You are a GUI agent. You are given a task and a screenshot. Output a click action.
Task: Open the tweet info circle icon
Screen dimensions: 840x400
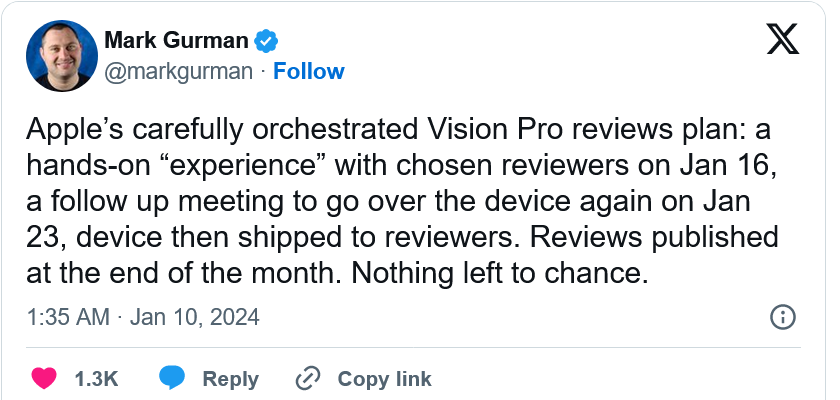(783, 318)
